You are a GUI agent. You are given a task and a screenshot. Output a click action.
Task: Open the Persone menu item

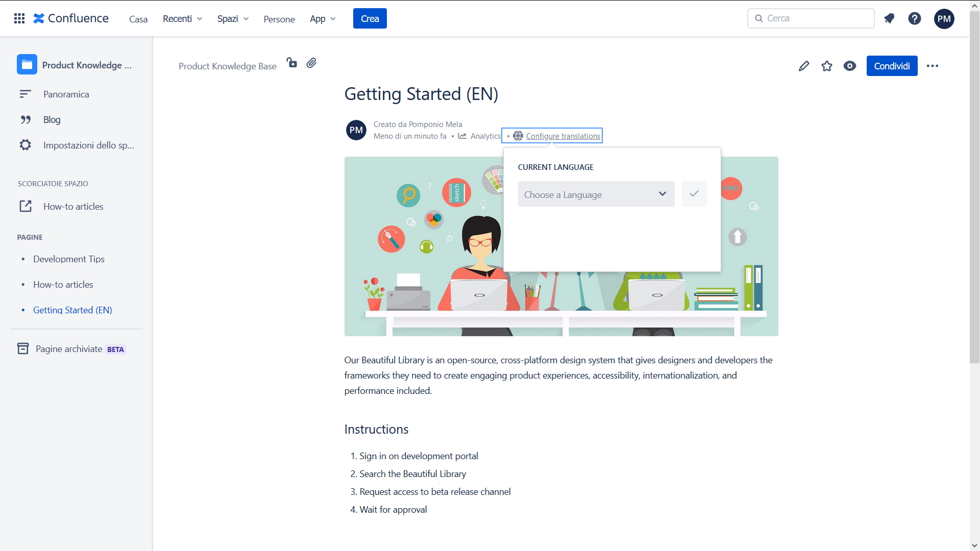tap(279, 19)
